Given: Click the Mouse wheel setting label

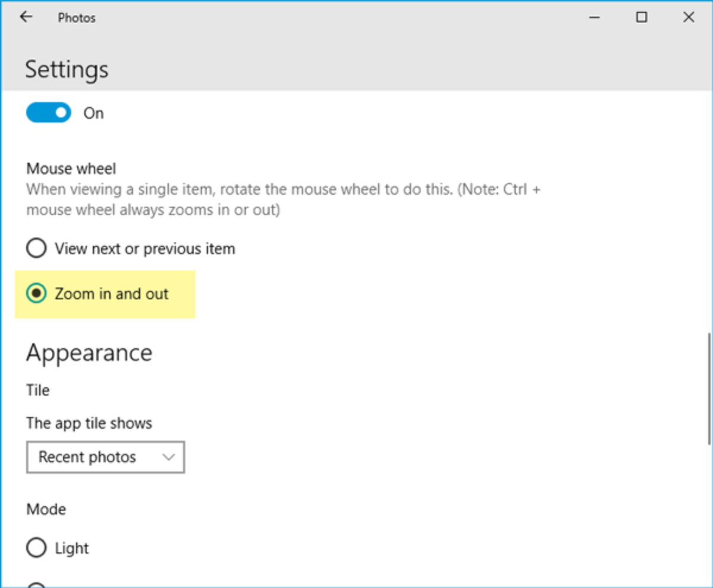Looking at the screenshot, I should point(71,169).
